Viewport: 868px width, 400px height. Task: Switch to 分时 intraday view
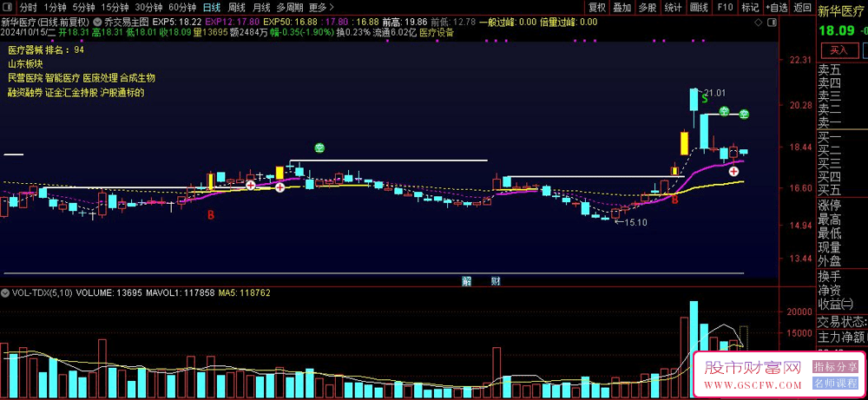[x=29, y=8]
